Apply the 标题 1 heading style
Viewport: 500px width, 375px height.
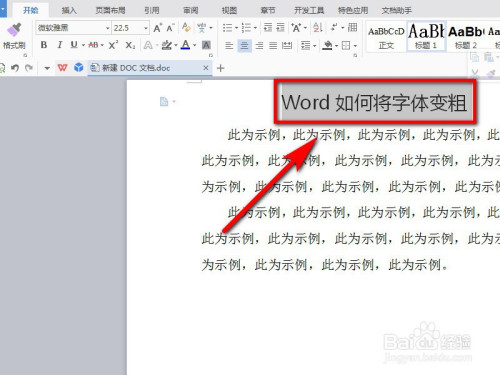(426, 37)
